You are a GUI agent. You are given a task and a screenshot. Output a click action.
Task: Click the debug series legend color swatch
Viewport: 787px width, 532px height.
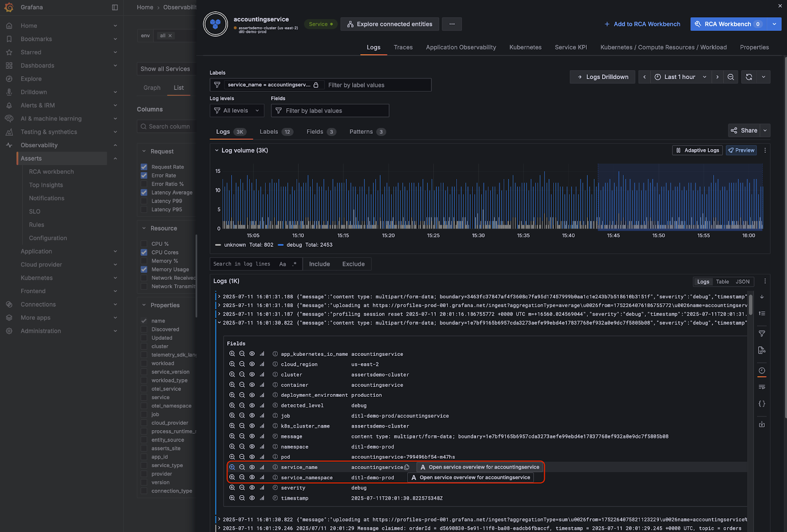281,245
